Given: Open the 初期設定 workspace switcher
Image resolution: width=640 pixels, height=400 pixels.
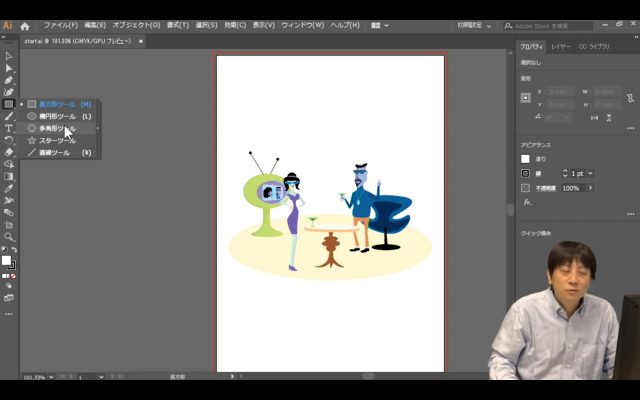Looking at the screenshot, I should tap(474, 26).
